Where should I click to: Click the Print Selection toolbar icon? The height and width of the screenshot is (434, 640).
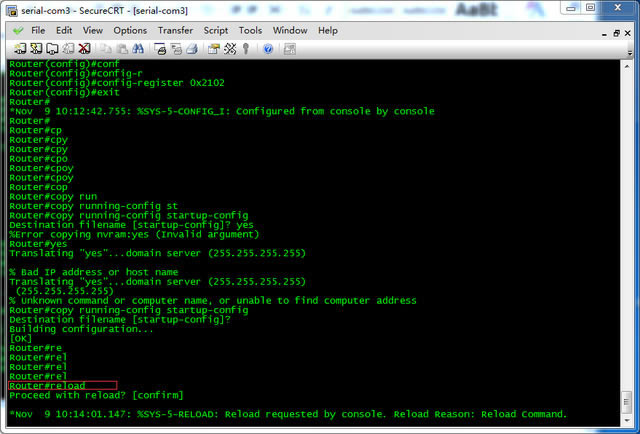coord(176,49)
